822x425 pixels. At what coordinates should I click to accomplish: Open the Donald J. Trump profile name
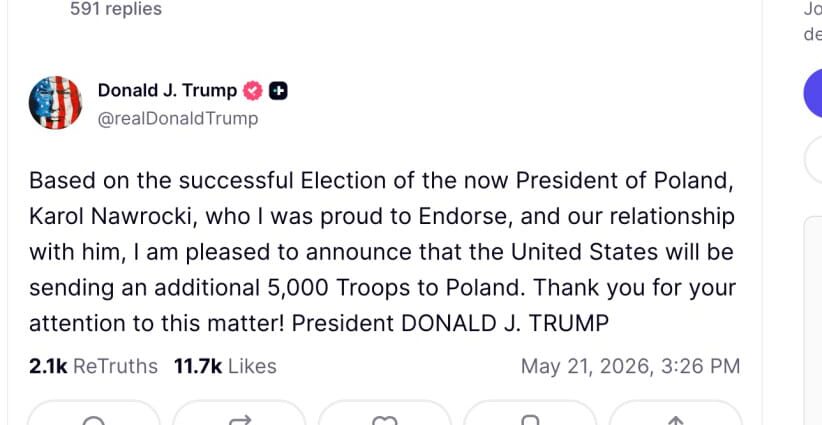(x=167, y=91)
